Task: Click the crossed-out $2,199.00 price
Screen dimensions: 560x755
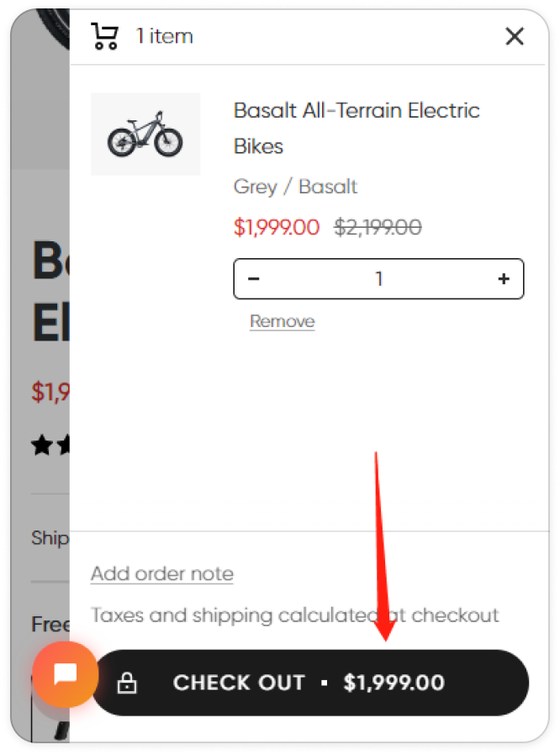Action: click(378, 227)
